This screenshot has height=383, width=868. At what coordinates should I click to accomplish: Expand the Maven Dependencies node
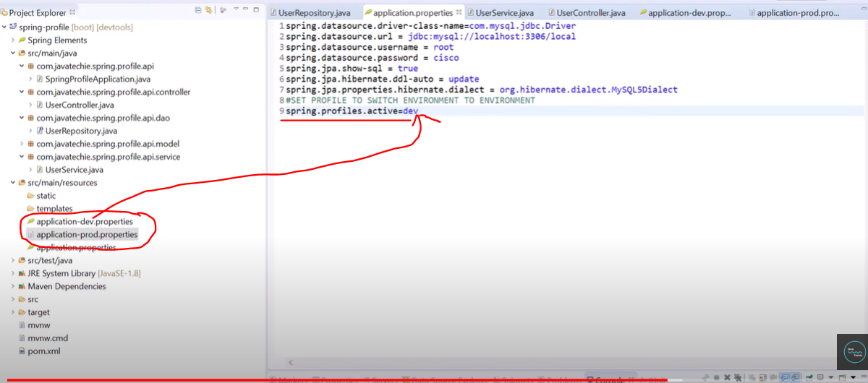[12, 286]
